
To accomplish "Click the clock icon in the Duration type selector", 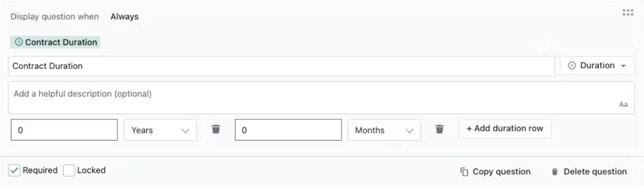I will click(x=572, y=66).
